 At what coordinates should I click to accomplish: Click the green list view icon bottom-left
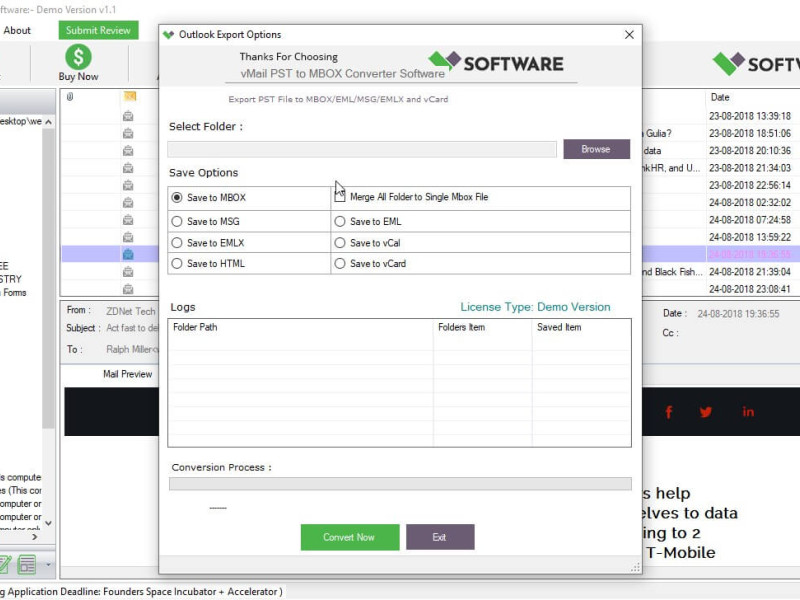tap(27, 565)
